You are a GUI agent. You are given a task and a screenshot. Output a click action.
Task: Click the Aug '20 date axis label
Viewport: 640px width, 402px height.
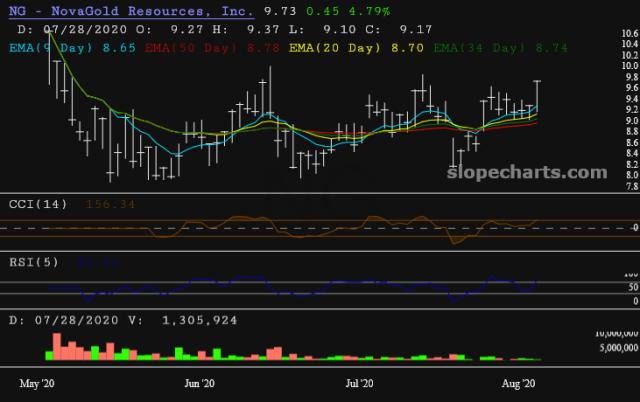[517, 383]
